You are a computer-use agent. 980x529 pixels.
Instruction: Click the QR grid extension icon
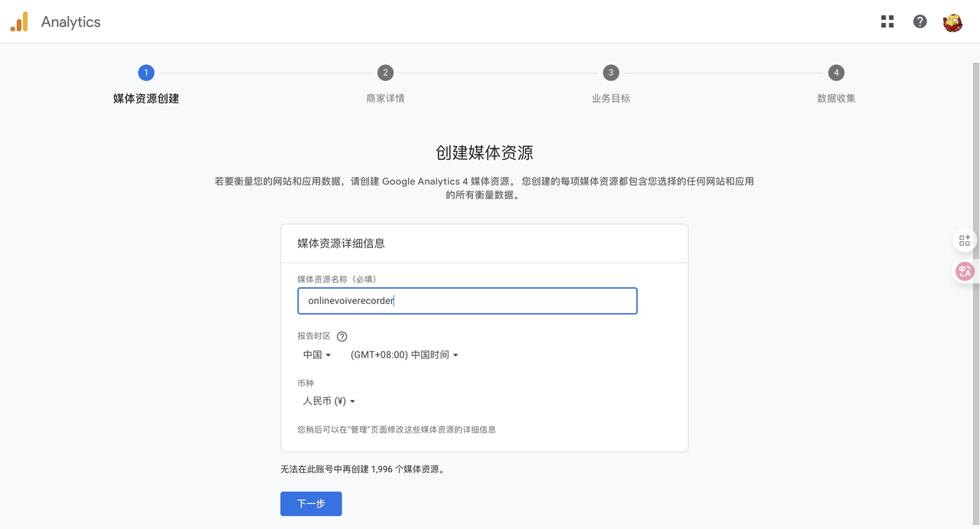[x=965, y=240]
